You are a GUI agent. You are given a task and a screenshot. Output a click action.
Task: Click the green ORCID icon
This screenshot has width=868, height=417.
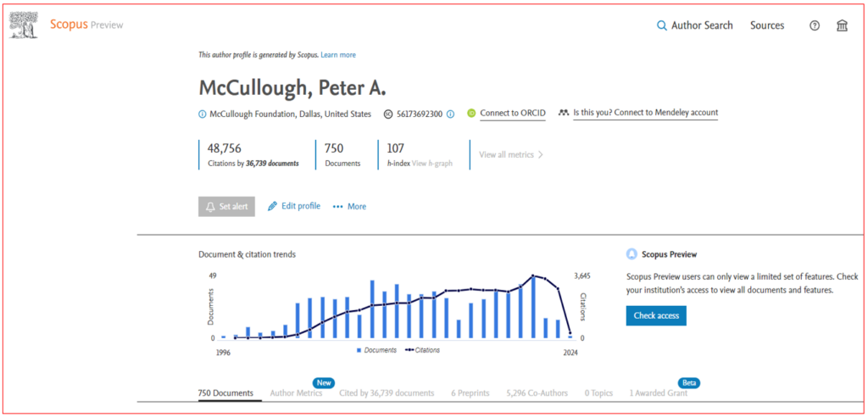[x=471, y=114]
